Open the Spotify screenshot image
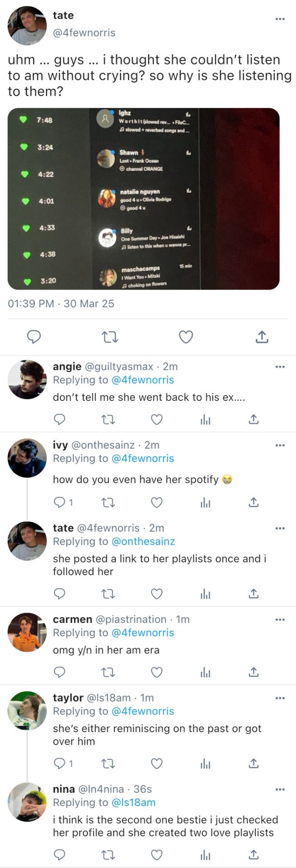296x868 pixels. pos(144,199)
